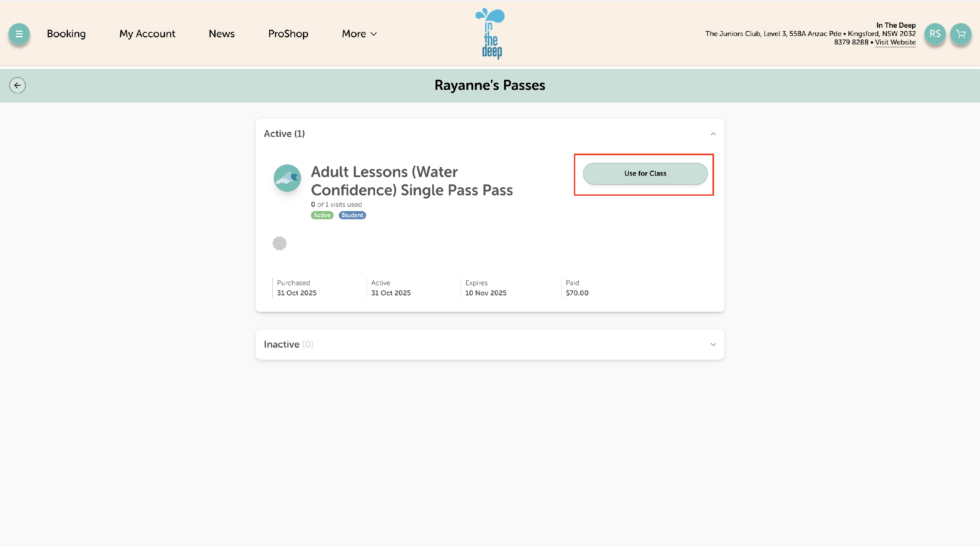
Task: Click the gray badge icon
Action: tap(279, 243)
